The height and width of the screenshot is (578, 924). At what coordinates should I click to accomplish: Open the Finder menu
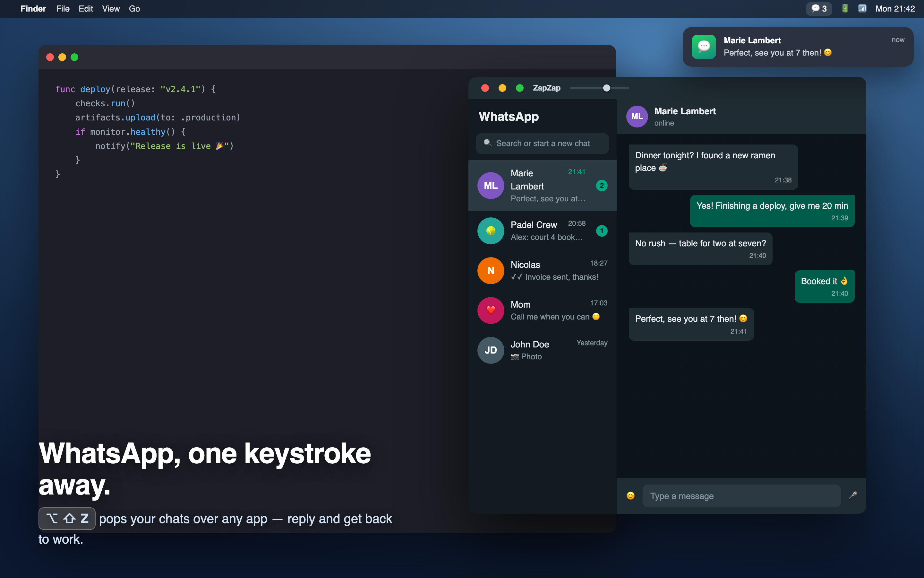pyautogui.click(x=33, y=8)
